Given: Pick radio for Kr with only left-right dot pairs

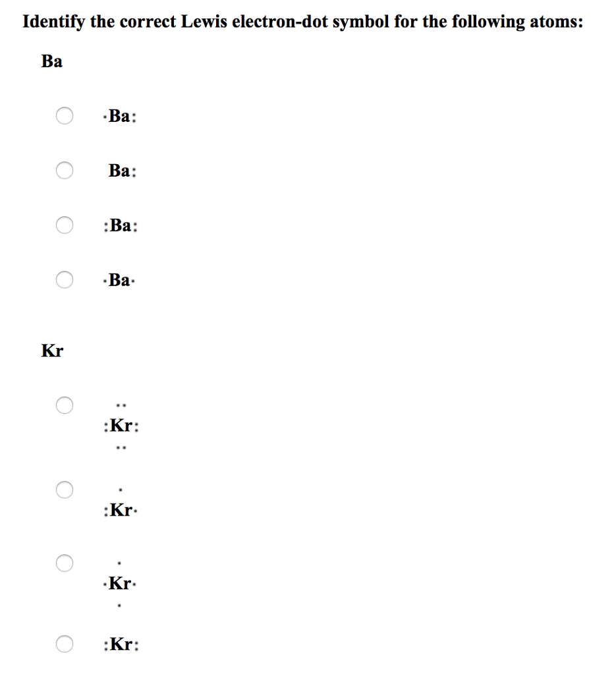Looking at the screenshot, I should (x=65, y=643).
